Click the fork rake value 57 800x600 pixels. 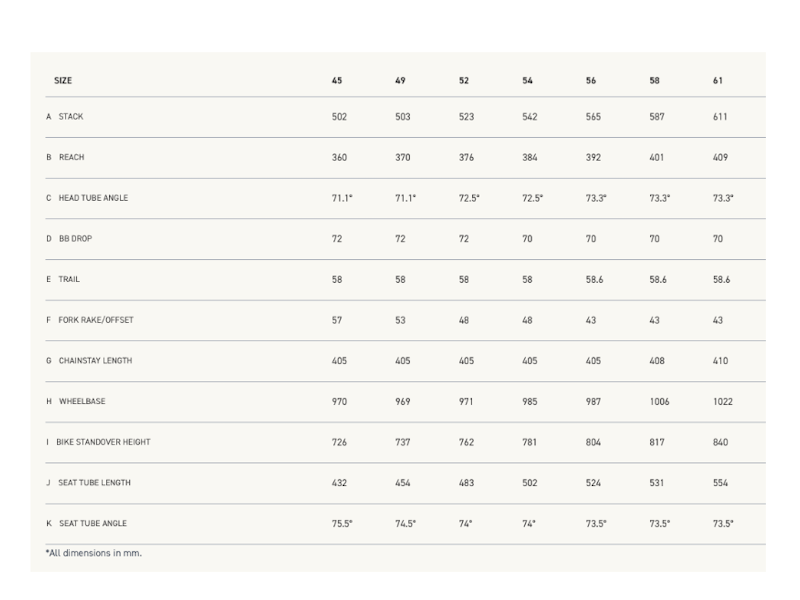[x=337, y=320]
